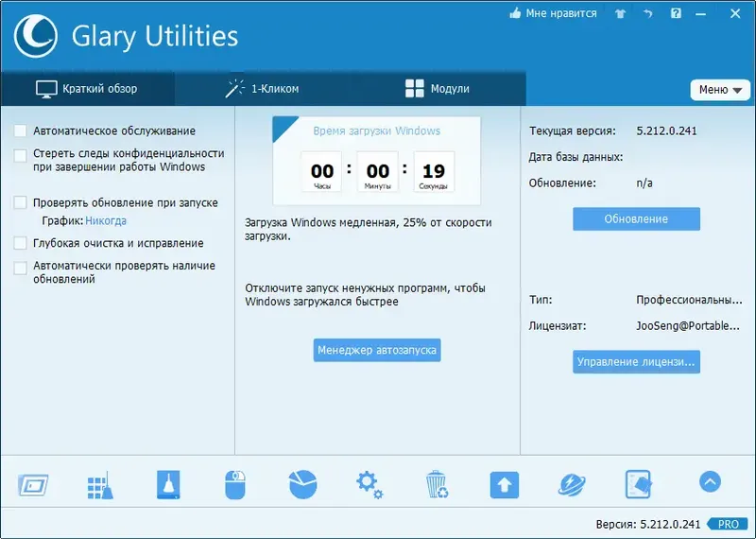Enable 'Автоматическое обслуживание' checkbox
Screen dimensions: 756x539
point(20,130)
